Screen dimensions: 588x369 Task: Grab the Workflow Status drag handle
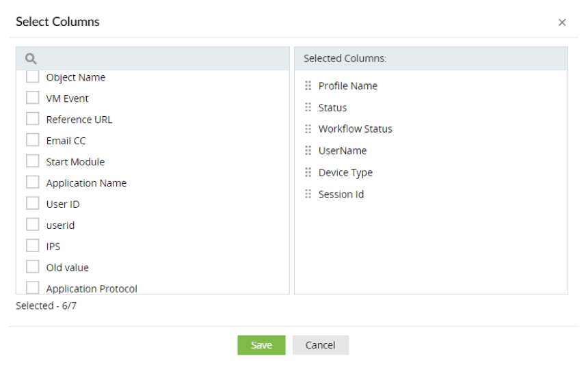coord(308,129)
